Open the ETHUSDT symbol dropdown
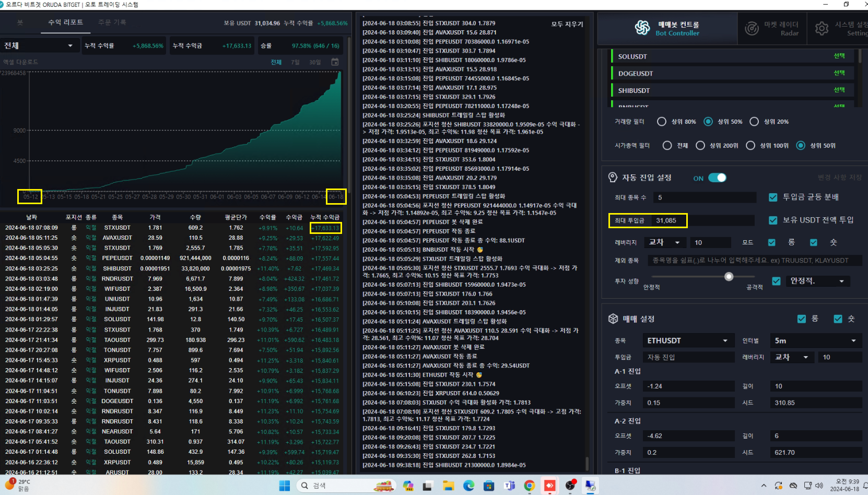The width and height of the screenshot is (868, 495). pos(687,340)
